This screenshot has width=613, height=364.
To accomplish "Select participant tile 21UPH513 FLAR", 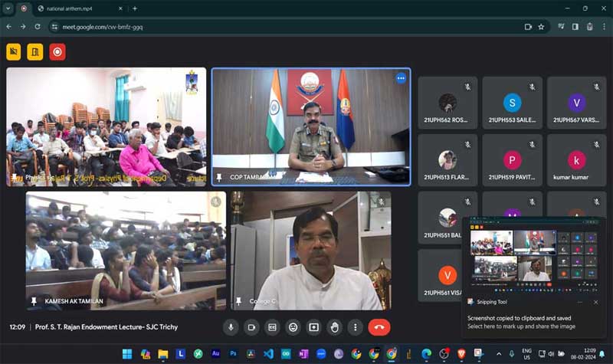I will point(447,160).
